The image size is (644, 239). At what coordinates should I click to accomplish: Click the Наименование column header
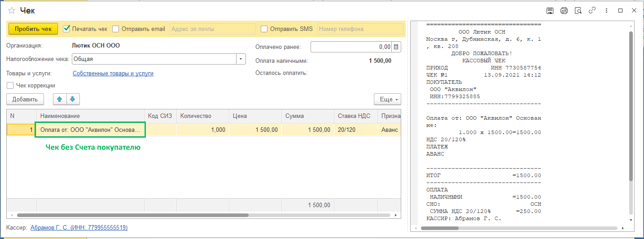point(90,116)
